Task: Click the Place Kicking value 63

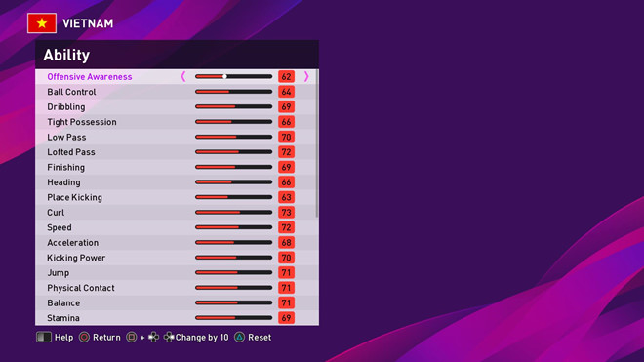Action: 286,197
